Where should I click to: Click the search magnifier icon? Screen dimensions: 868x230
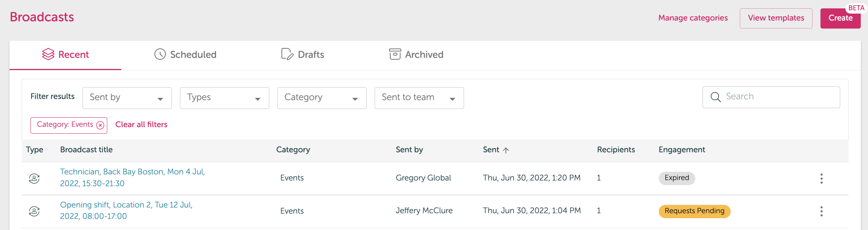tap(715, 97)
